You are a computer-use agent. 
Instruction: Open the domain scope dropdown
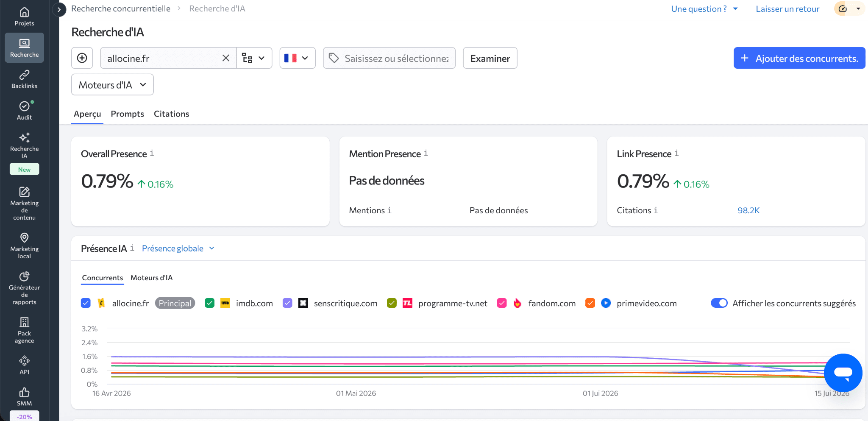pyautogui.click(x=254, y=58)
